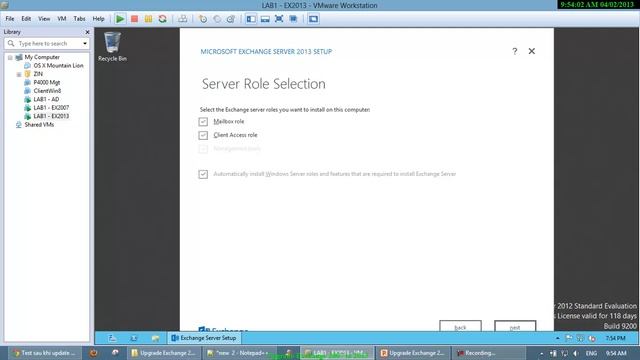Select LAB1 - AD virtual machine
640x360 pixels.
(x=46, y=99)
